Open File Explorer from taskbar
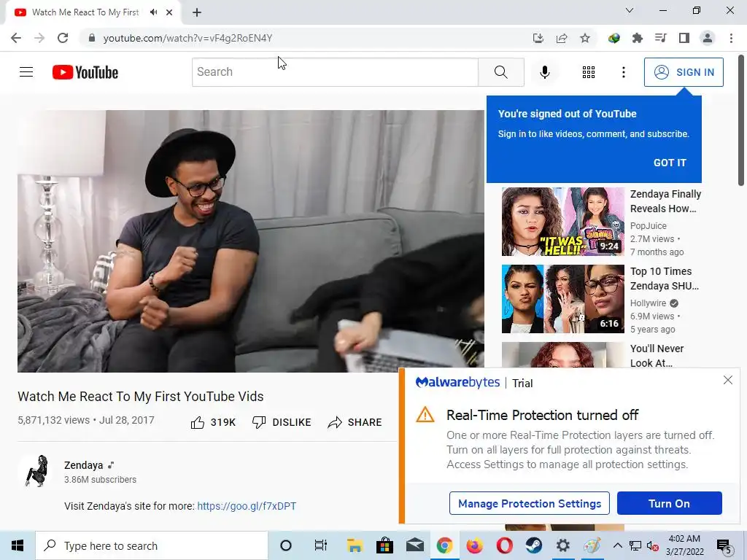This screenshot has height=560, width=747. [x=355, y=545]
